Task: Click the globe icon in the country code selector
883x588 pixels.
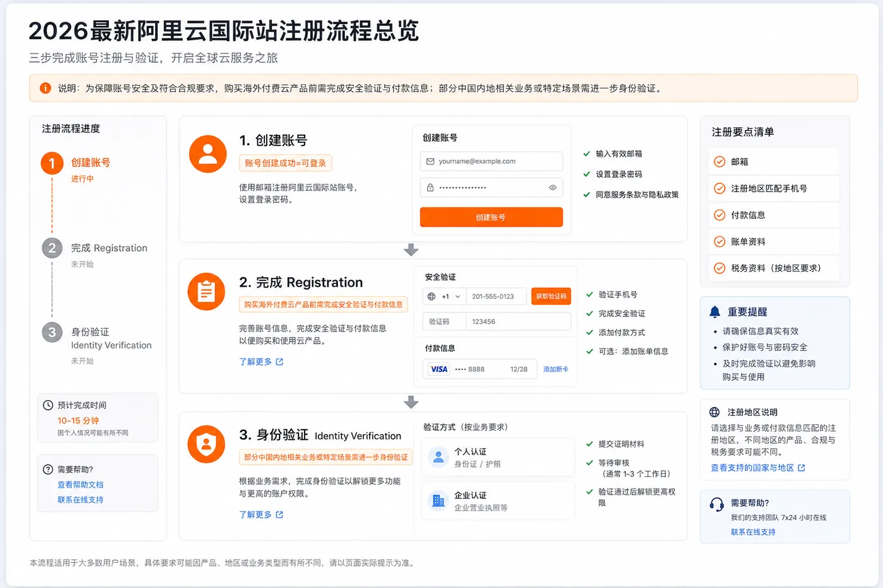Action: coord(431,296)
